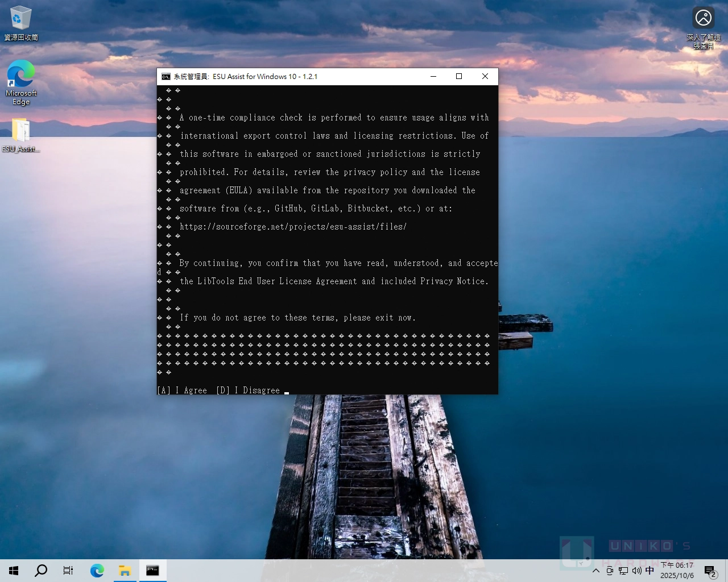
Task: Open the clock and date calendar flyout
Action: point(677,571)
